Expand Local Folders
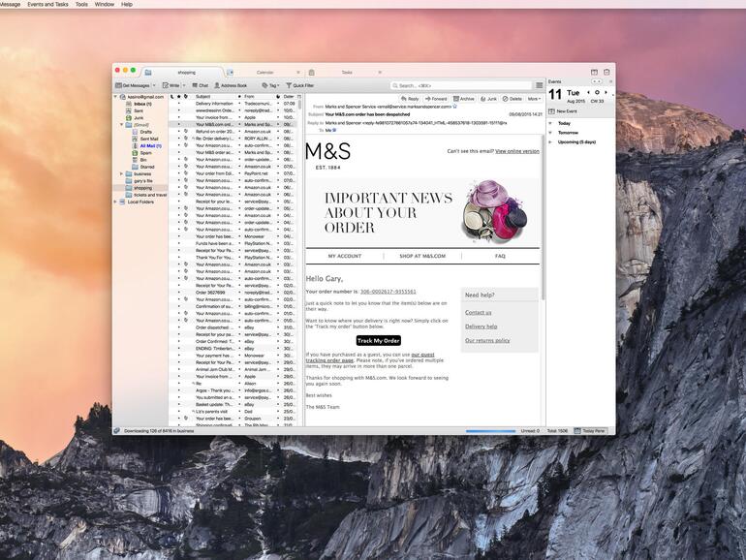This screenshot has height=560, width=746. coord(115,202)
